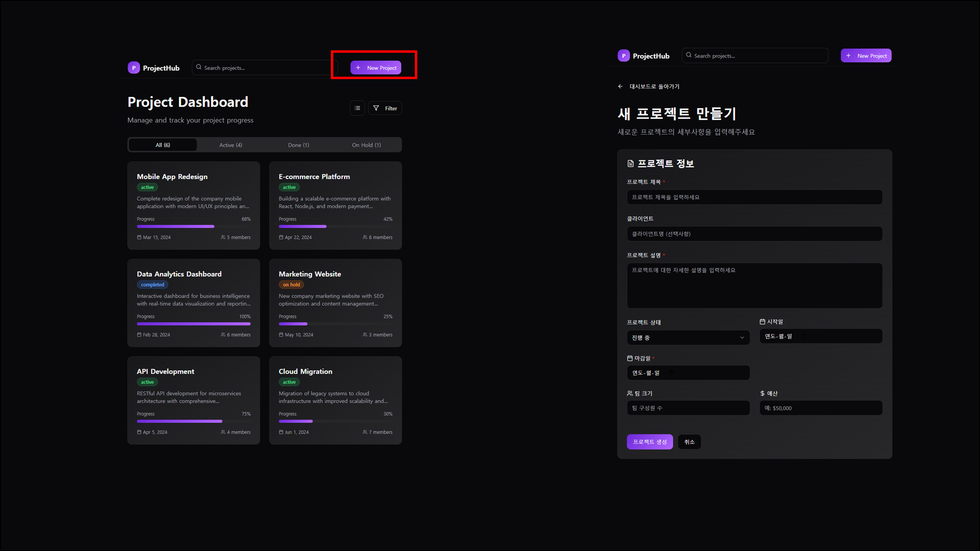Viewport: 980px width, 551px height.
Task: Click the right ProjectHub purple logo icon
Action: 624,56
